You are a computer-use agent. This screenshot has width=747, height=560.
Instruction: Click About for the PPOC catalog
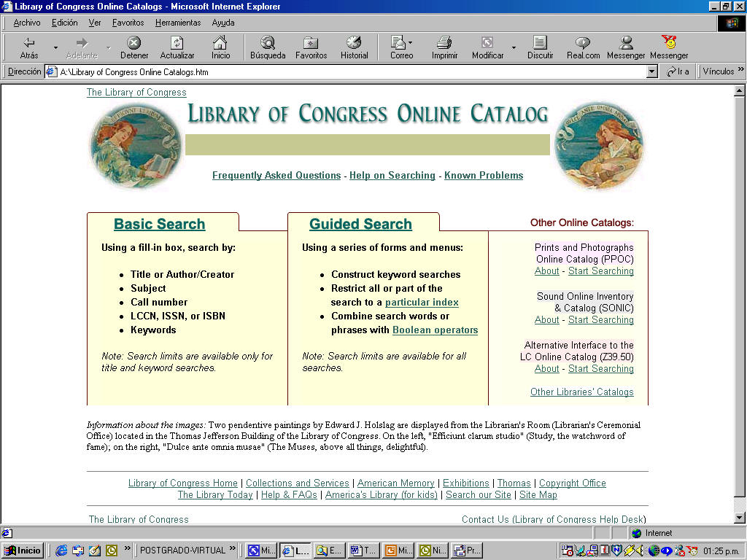[x=546, y=271]
